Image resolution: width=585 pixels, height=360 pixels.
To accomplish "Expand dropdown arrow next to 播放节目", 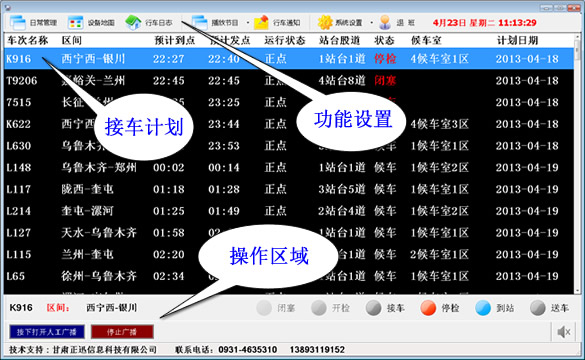I will pyautogui.click(x=248, y=23).
